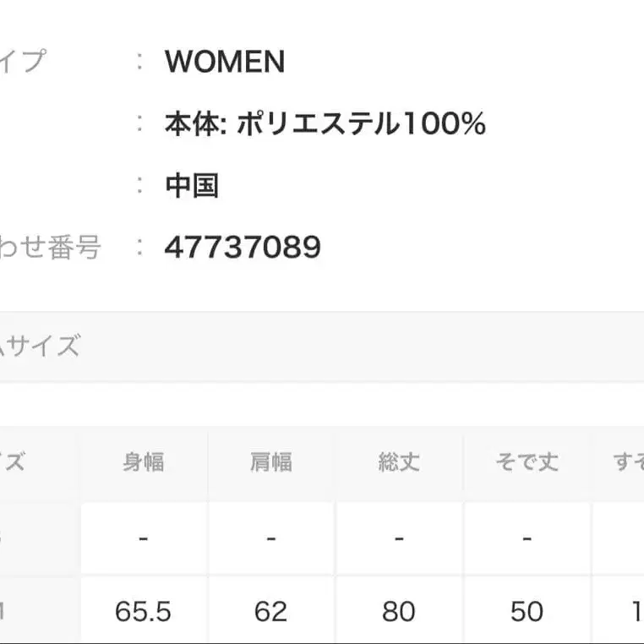Click the dash cell under 肩幅
644x644 pixels.
pyautogui.click(x=270, y=538)
